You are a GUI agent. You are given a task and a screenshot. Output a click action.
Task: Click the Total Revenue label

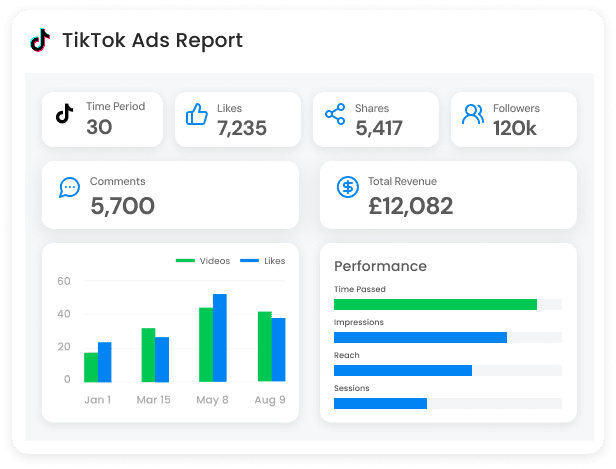402,181
